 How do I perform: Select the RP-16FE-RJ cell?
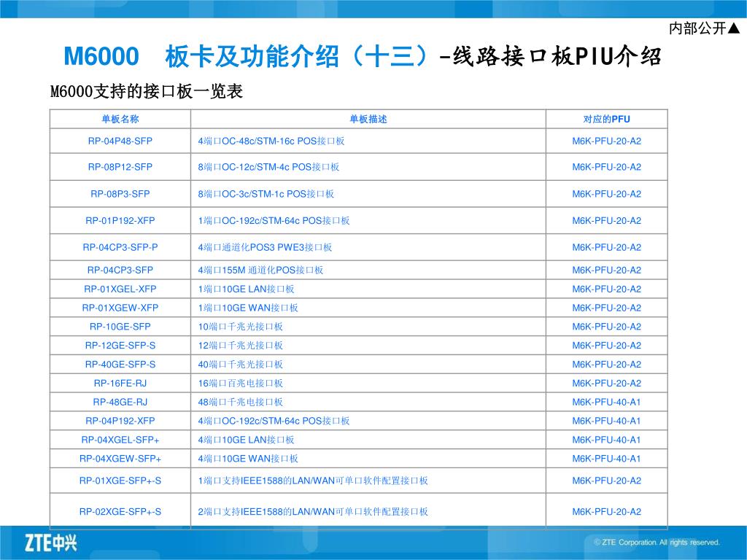pyautogui.click(x=120, y=384)
